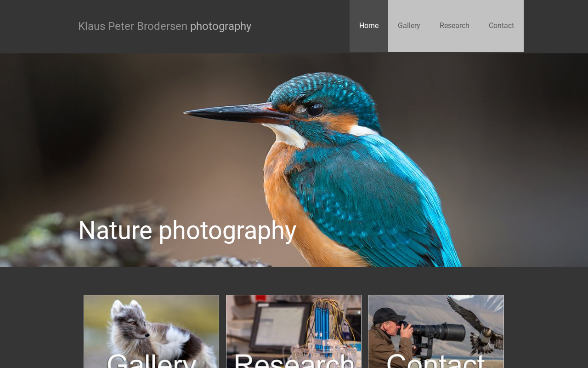Screen dimensions: 588x368
Task: Open the photographer Contact thumbnail
Action: pyautogui.click(x=436, y=332)
